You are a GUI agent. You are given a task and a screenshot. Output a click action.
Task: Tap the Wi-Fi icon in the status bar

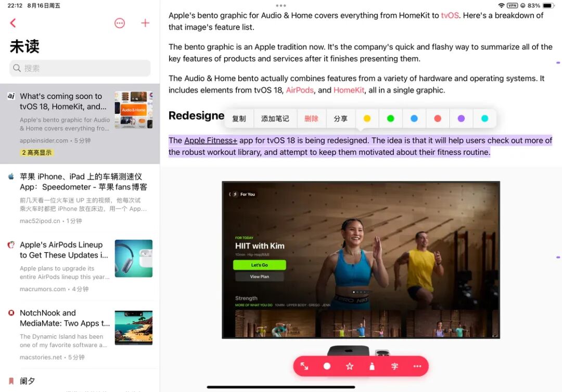pyautogui.click(x=501, y=5)
